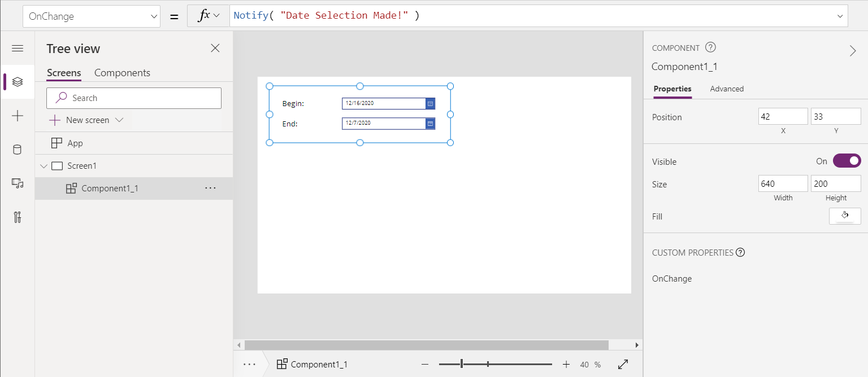This screenshot has width=868, height=377.
Task: Click help icon next to COMPONENT
Action: point(711,48)
